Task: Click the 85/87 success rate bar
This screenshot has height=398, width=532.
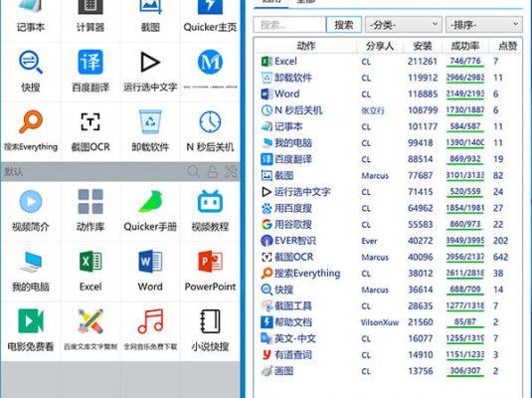Action: coord(465,322)
